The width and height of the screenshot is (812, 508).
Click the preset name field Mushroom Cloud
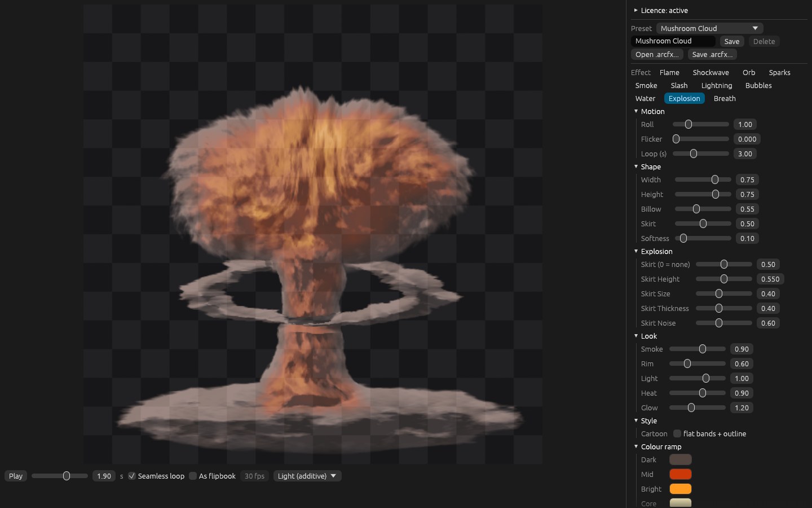coord(673,41)
